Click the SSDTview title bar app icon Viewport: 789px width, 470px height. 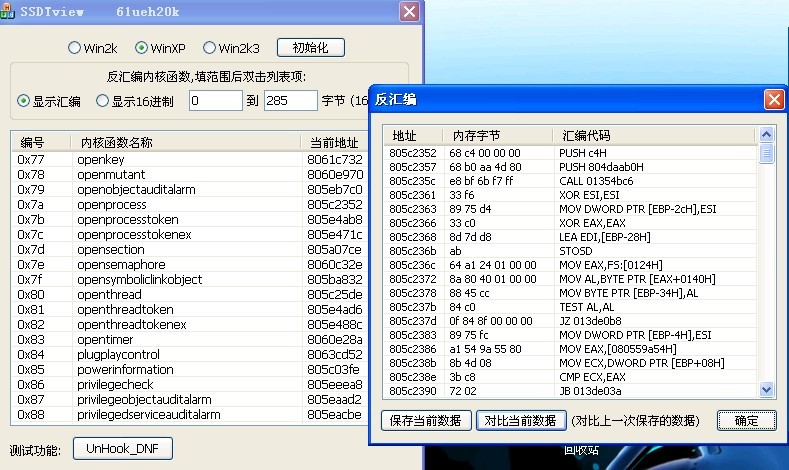pyautogui.click(x=7, y=11)
